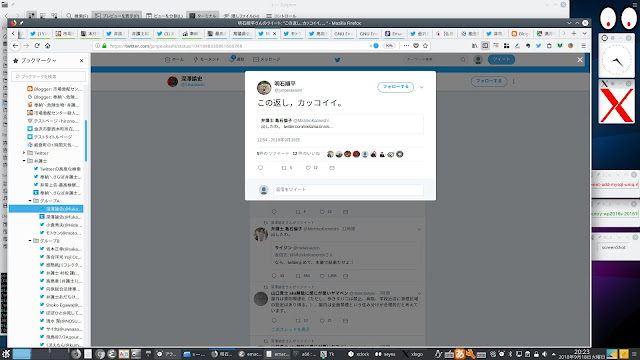The image size is (640, 360).
Task: Select the highlighted 深澤諭史 bookmark
Action: click(46, 209)
